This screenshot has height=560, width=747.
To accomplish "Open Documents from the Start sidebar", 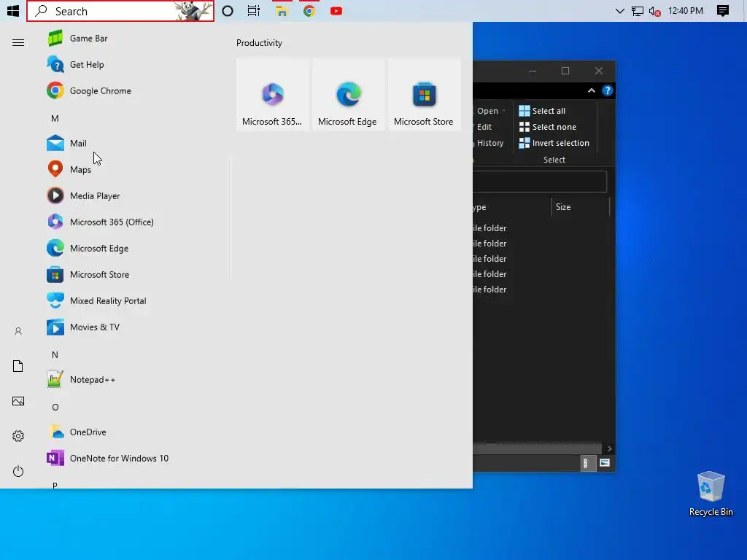I will (18, 366).
